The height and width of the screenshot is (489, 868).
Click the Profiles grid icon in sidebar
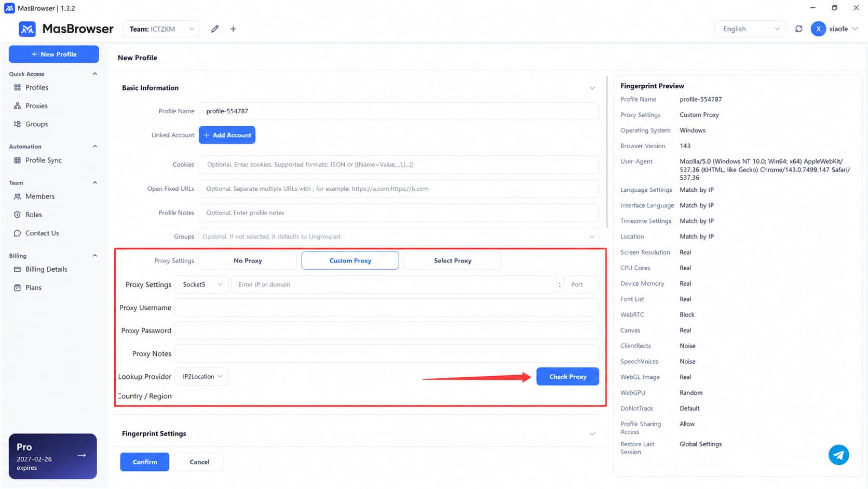18,87
